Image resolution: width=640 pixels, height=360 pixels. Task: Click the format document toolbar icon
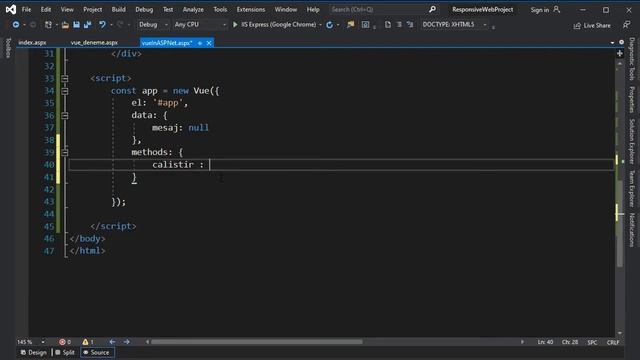tap(399, 25)
